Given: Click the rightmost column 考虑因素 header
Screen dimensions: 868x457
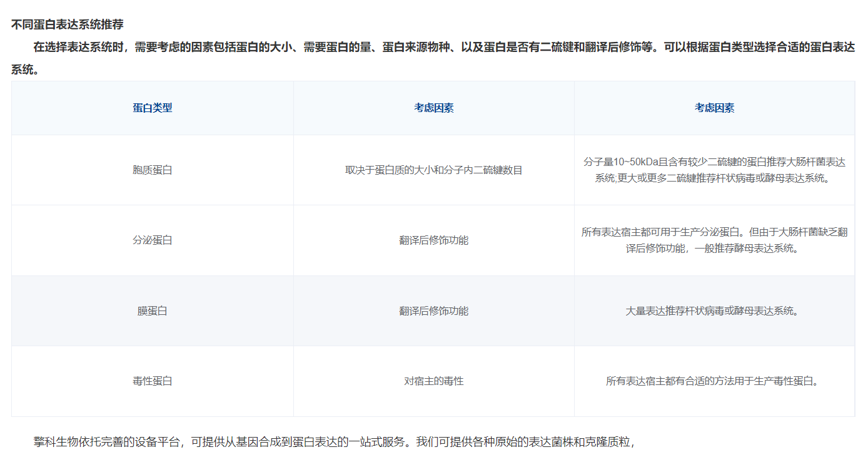Looking at the screenshot, I should coord(714,108).
